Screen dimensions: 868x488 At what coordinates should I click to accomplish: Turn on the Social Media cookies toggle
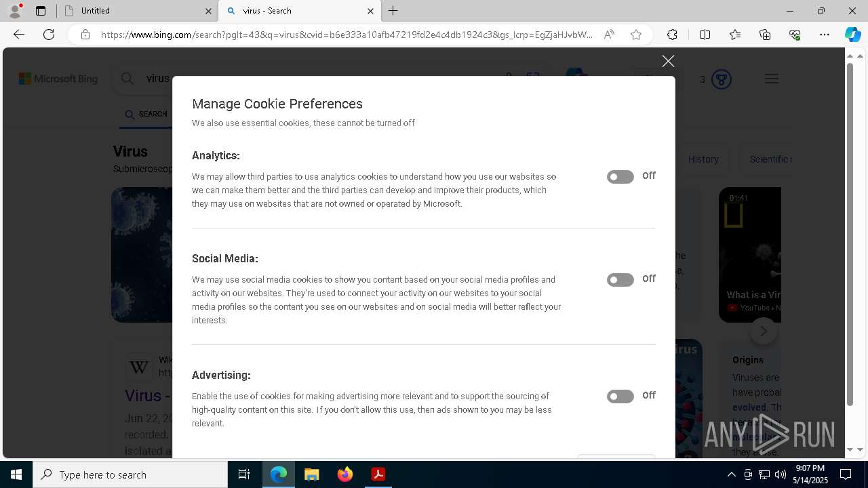tap(620, 280)
